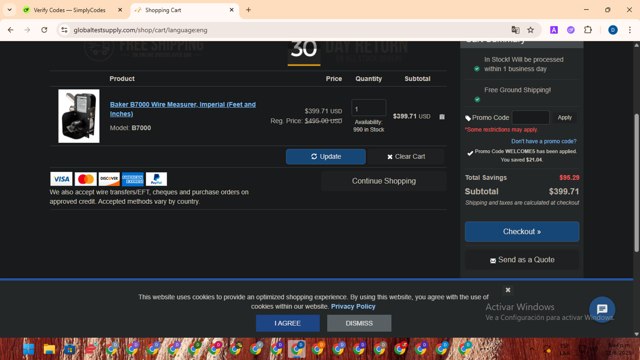This screenshot has height=360, width=640.
Task: Click the American Express logo
Action: pos(133,179)
